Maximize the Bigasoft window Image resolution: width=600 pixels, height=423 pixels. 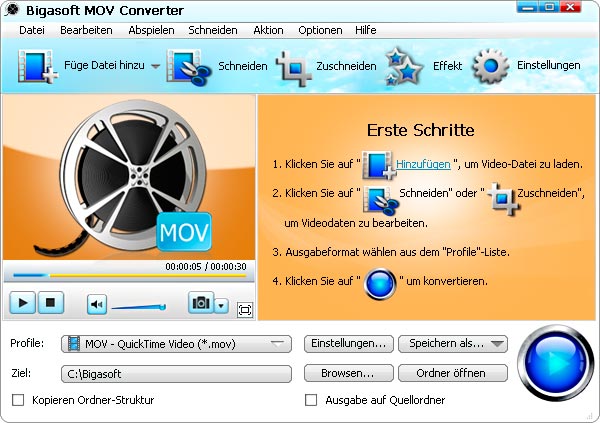[x=549, y=7]
